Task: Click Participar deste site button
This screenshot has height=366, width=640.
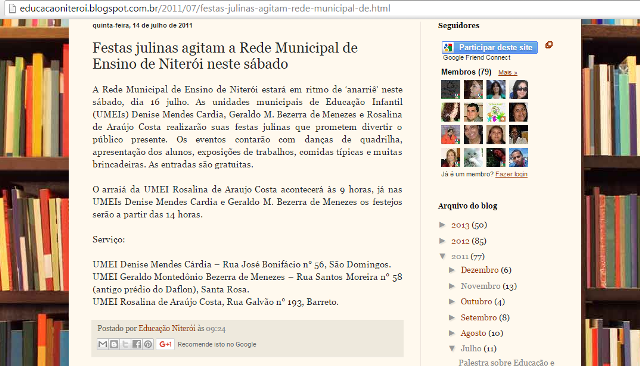Action: [x=489, y=47]
